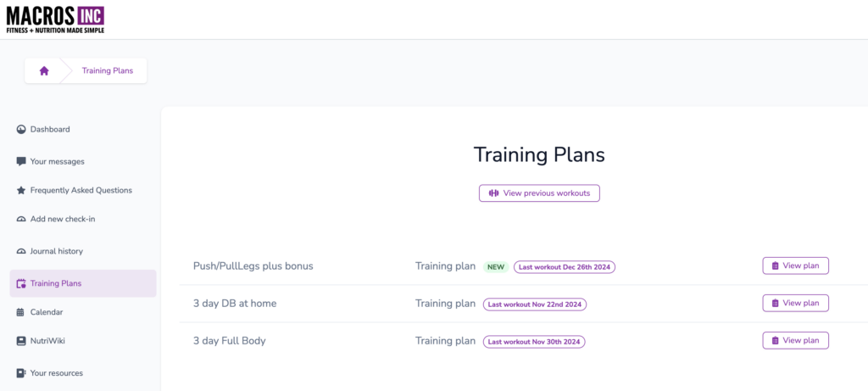Click the Frequently Asked Questions star icon
The width and height of the screenshot is (868, 391).
tap(21, 191)
